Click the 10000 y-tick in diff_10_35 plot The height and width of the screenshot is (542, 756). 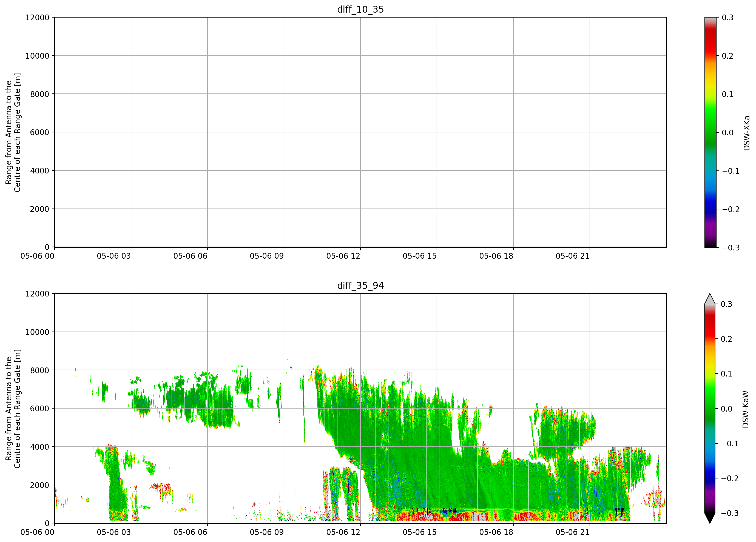tap(37, 56)
